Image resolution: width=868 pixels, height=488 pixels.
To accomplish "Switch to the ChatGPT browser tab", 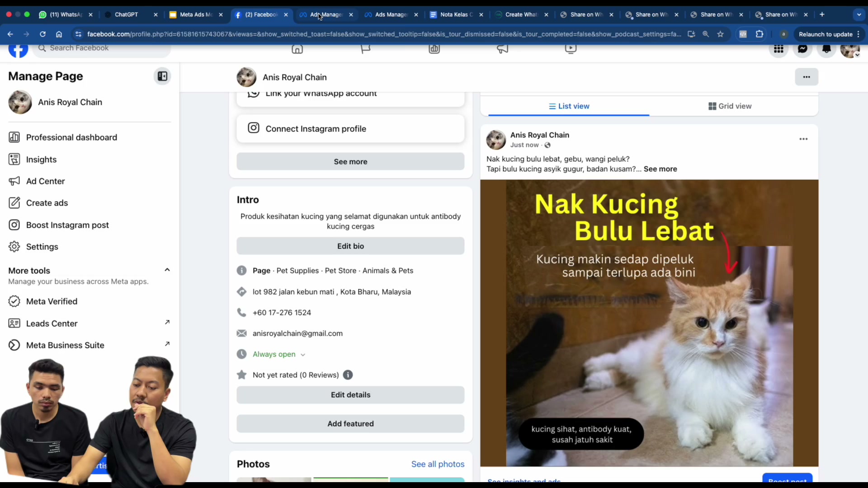I will (x=131, y=14).
